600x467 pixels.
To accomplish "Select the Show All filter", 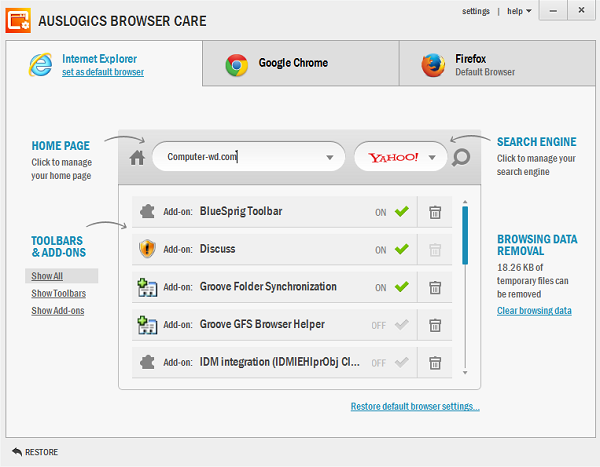I will pyautogui.click(x=47, y=276).
